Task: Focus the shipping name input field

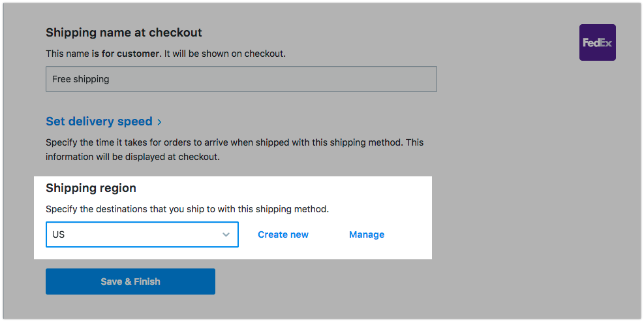Action: (x=241, y=79)
